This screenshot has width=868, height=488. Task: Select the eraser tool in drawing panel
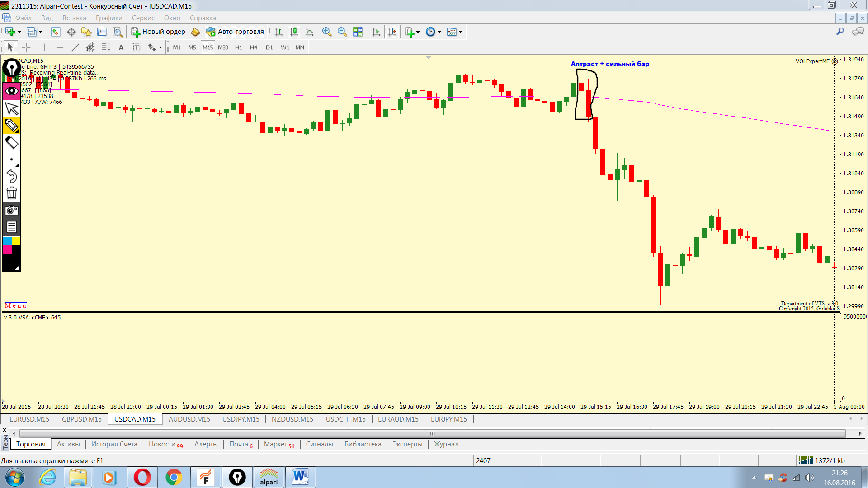point(11,143)
